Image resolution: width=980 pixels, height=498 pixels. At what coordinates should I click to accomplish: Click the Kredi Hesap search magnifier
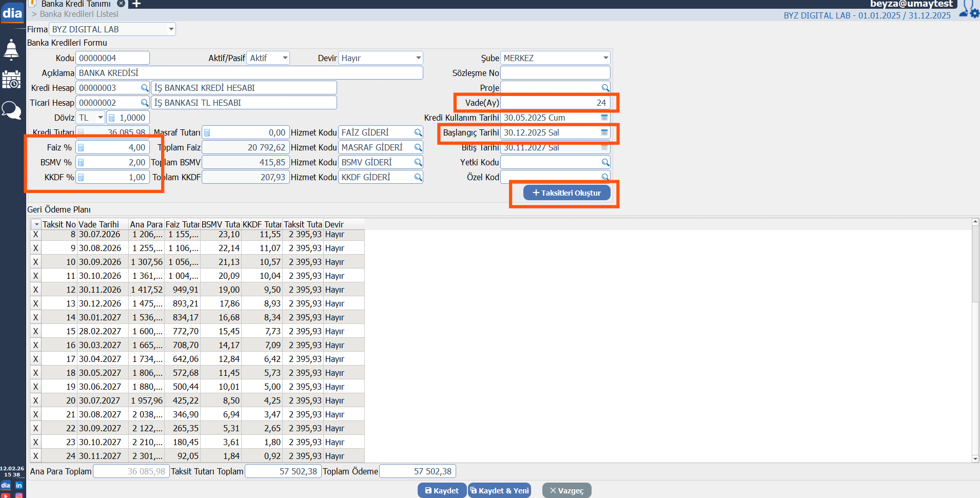point(145,88)
